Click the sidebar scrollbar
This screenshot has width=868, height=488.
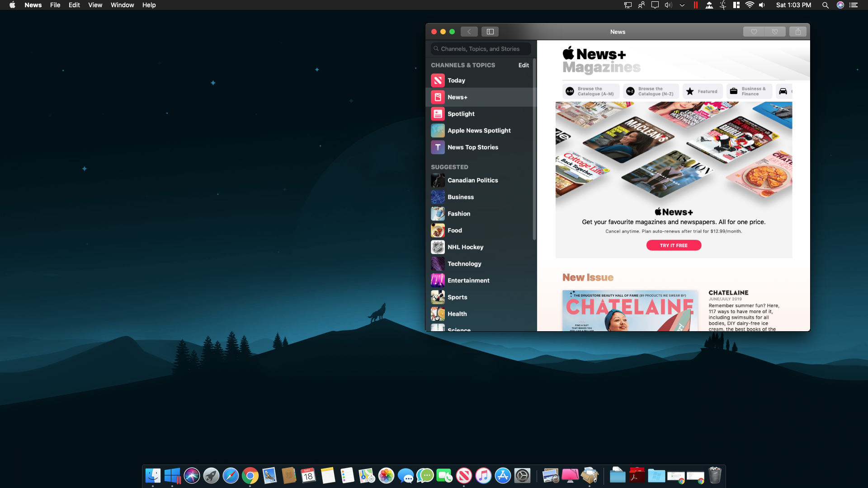(534, 149)
